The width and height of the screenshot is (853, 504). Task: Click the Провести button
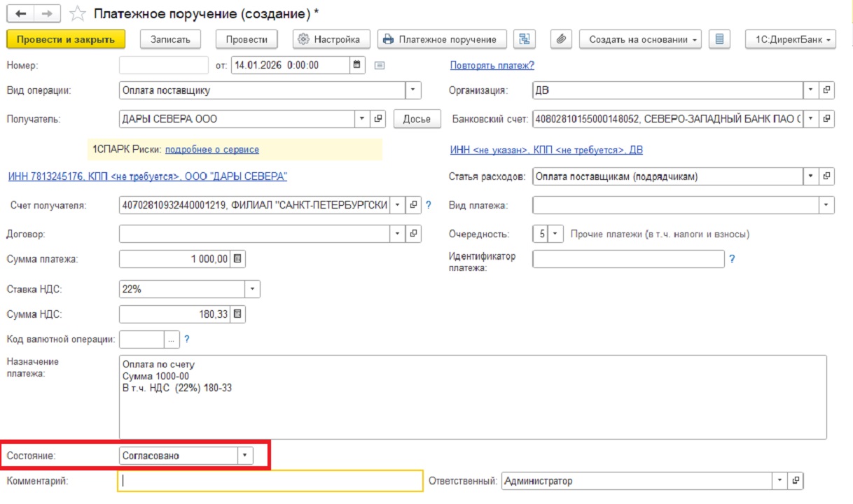click(x=247, y=39)
